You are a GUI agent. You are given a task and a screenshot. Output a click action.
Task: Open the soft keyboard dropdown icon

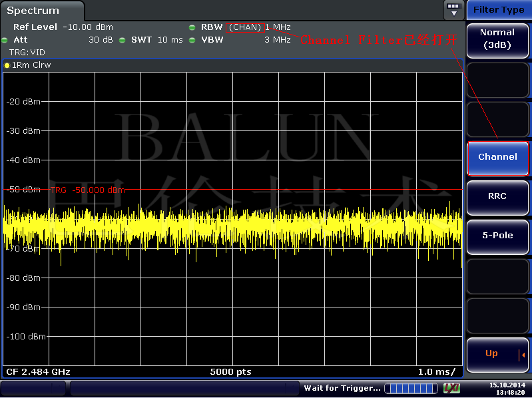[453, 10]
